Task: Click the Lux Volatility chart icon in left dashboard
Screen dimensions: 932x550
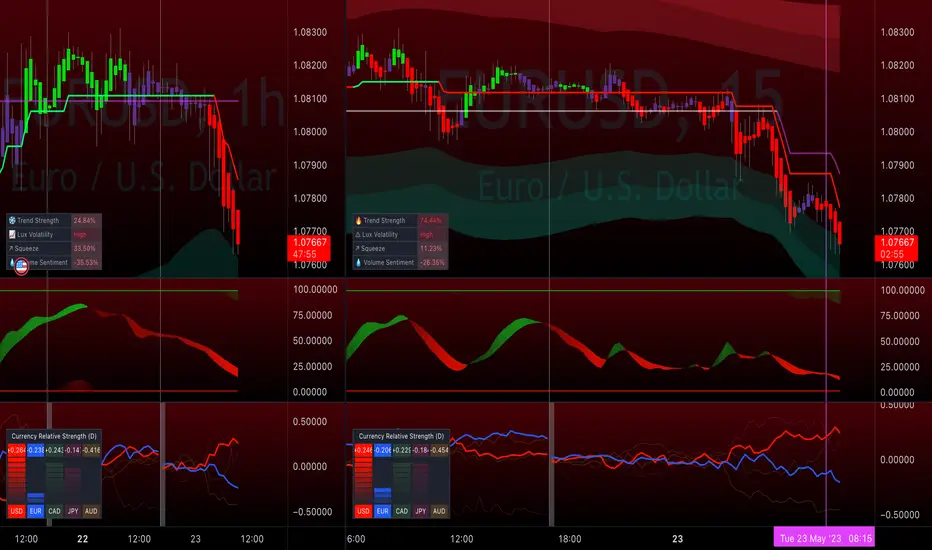Action: point(12,234)
